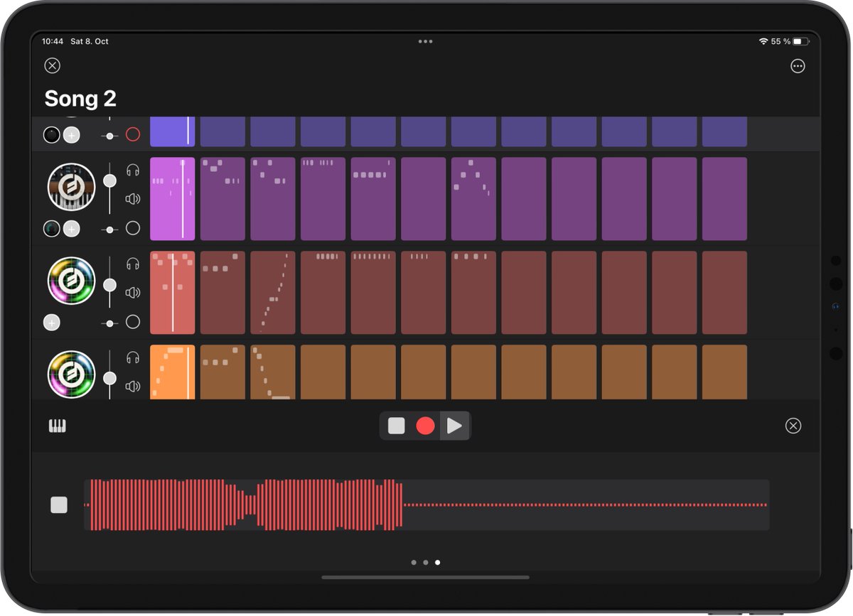Select the third page dot
This screenshot has width=853, height=616.
437,562
